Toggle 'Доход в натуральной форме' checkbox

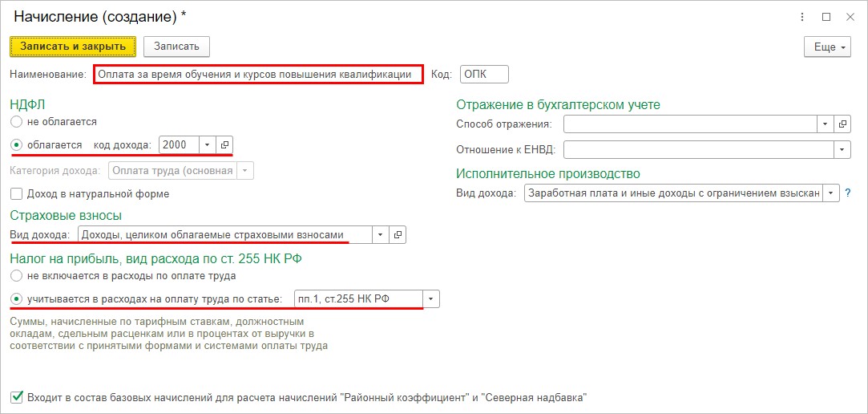tap(17, 194)
